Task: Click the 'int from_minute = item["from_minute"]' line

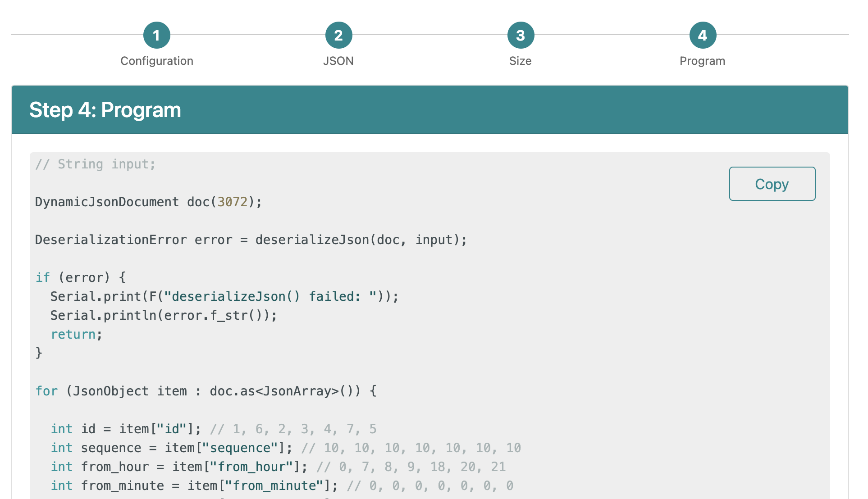Action: tap(282, 485)
